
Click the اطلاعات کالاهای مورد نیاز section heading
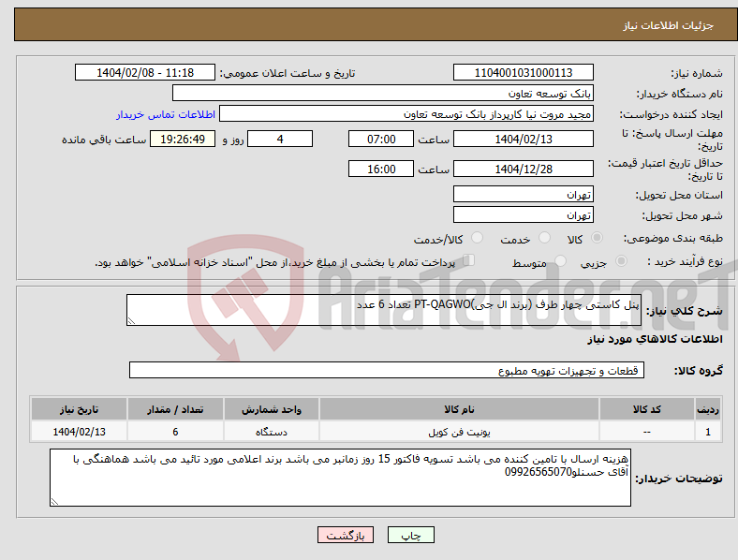655,339
